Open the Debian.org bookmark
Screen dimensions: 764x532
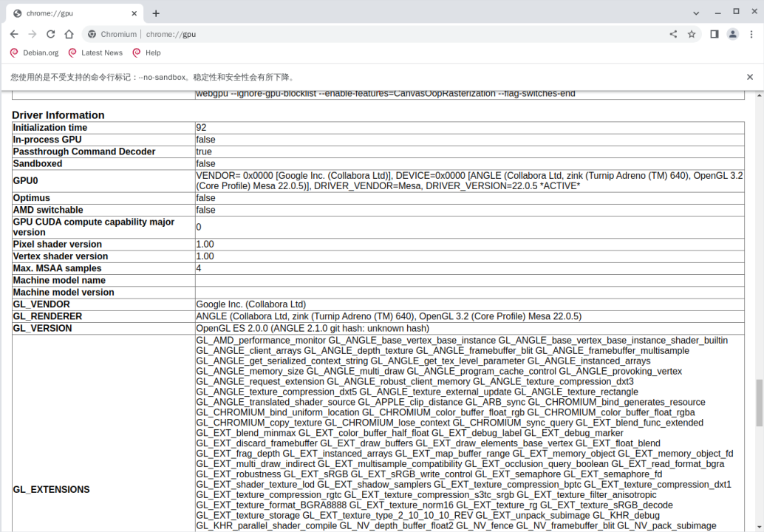tap(34, 53)
